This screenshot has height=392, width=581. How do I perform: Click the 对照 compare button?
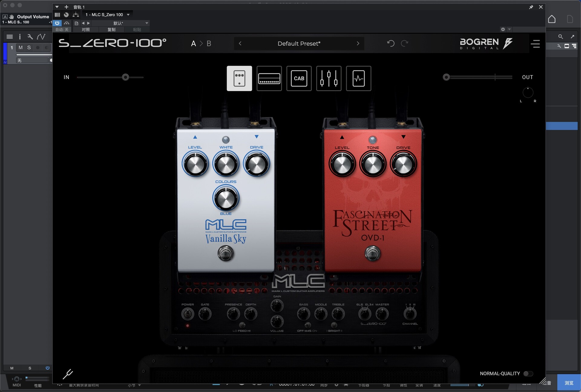86,30
